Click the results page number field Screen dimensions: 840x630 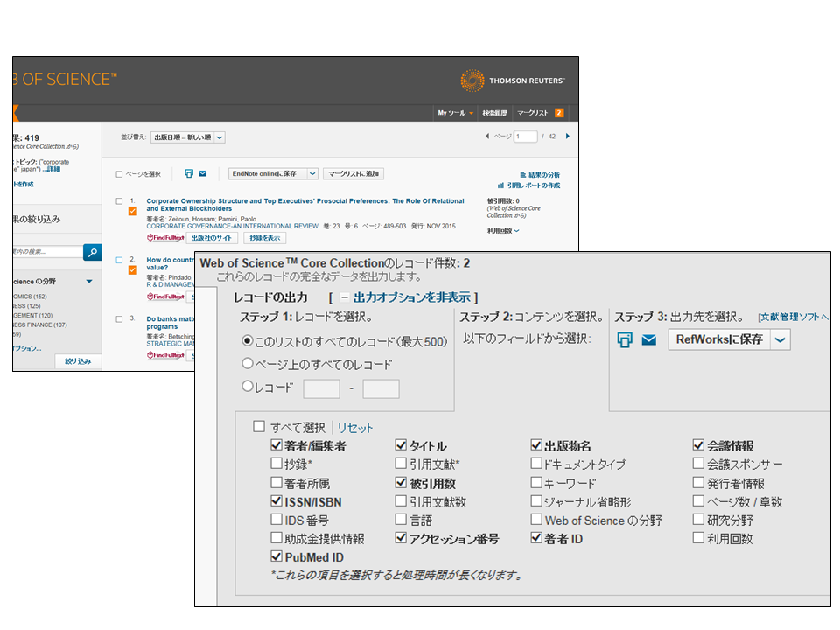pos(526,136)
